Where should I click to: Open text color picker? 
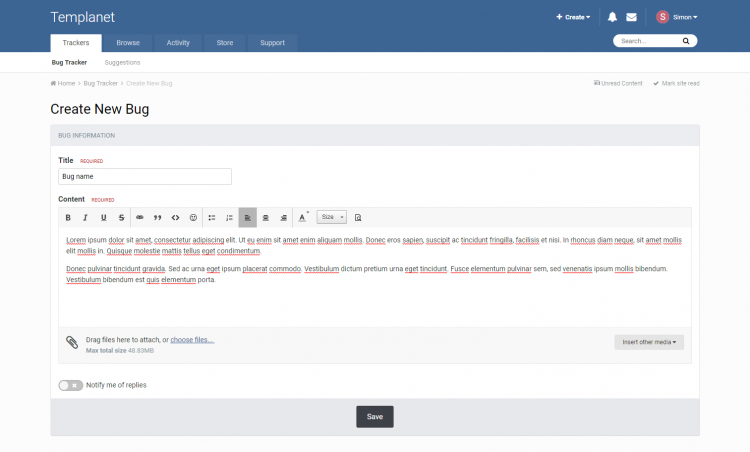(303, 217)
